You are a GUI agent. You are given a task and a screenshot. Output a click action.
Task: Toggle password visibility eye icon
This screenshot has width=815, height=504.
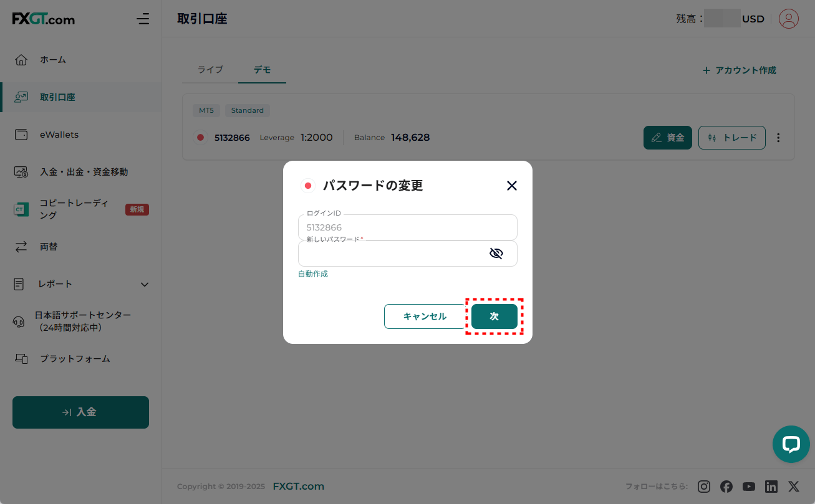tap(496, 253)
